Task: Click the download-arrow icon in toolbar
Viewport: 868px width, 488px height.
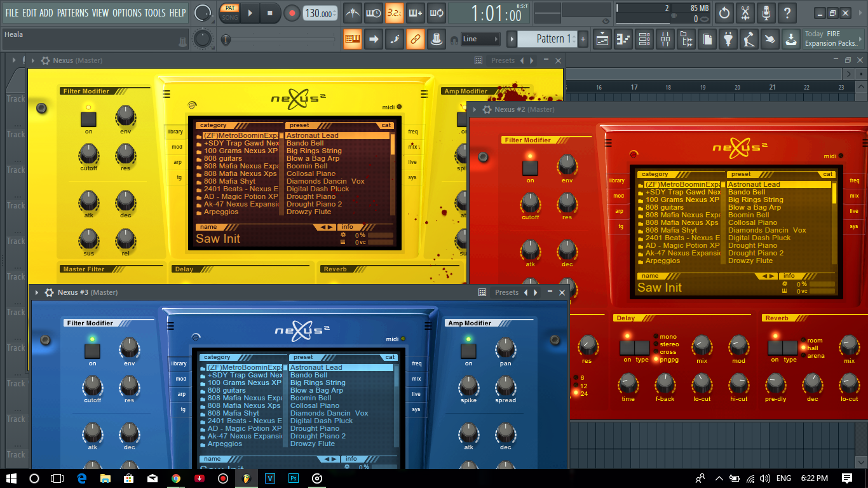Action: (790, 39)
